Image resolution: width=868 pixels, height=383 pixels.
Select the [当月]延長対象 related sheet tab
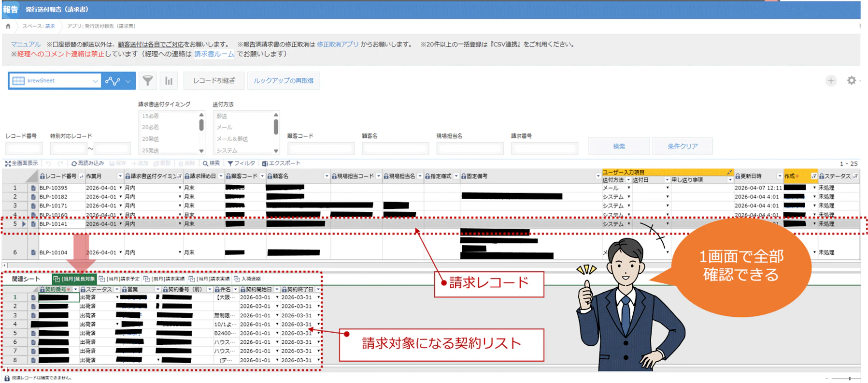(x=74, y=279)
